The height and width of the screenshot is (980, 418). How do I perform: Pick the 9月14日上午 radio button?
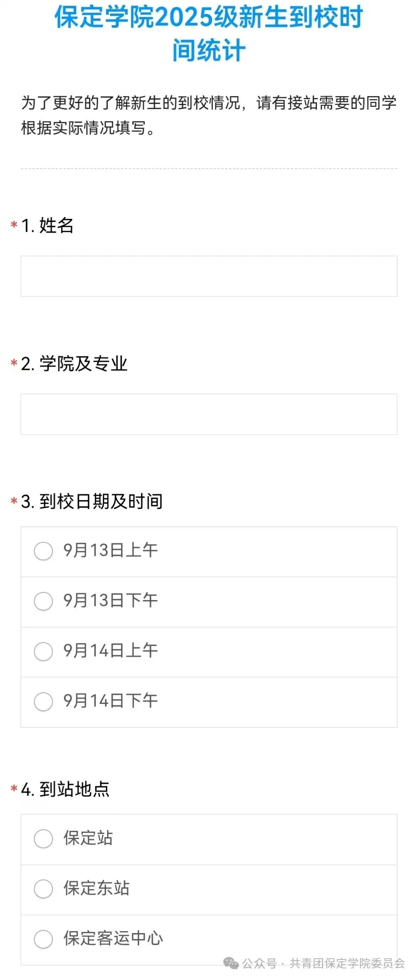click(43, 651)
